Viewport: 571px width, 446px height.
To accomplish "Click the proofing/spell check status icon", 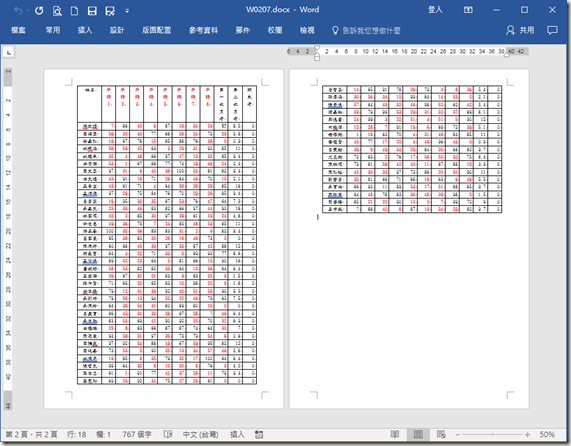I will (168, 434).
